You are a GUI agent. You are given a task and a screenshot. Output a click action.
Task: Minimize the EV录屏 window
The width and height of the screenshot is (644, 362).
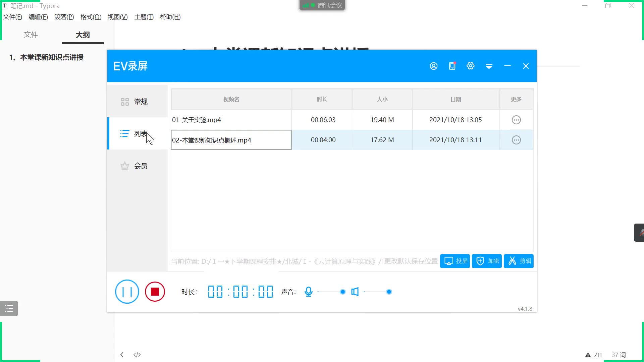pos(507,66)
